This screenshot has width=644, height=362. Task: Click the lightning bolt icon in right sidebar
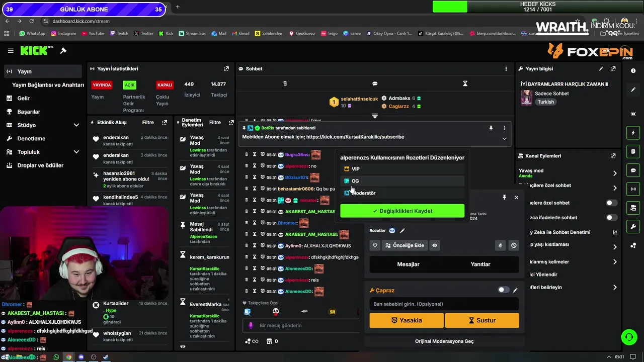point(633,133)
